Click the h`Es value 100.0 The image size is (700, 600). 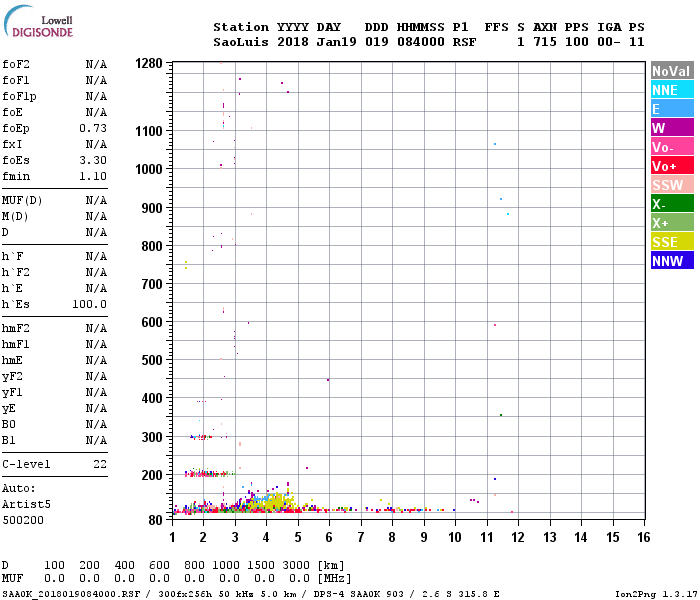(90, 304)
